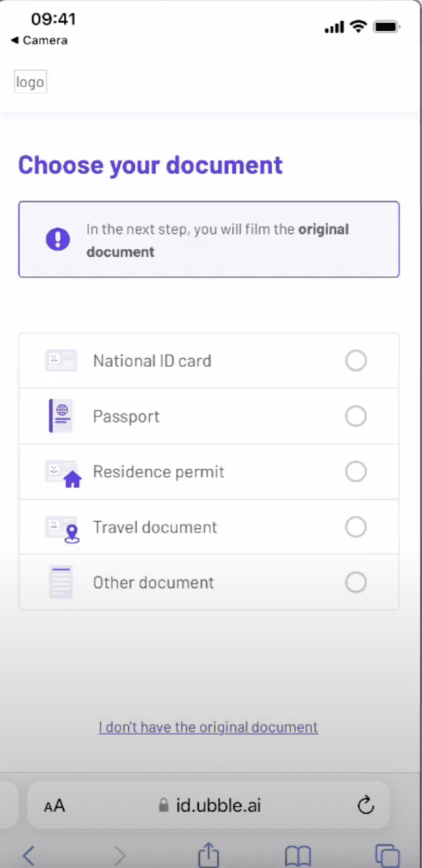
Task: Choose the Passport radio button
Action: [356, 416]
